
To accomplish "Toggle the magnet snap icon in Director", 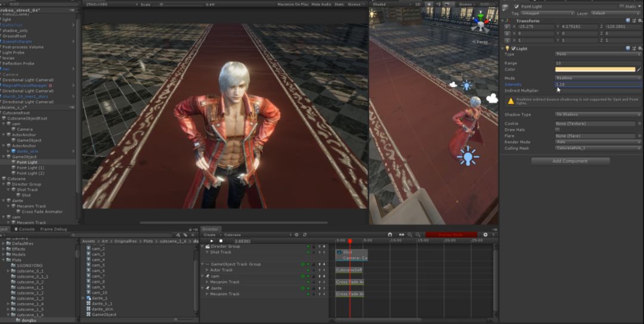I will click(390, 234).
